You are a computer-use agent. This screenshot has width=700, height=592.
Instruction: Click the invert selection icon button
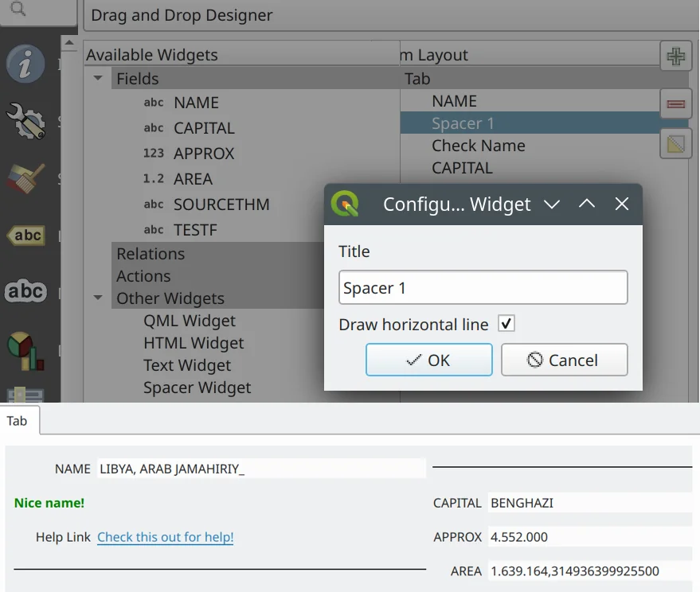[675, 144]
